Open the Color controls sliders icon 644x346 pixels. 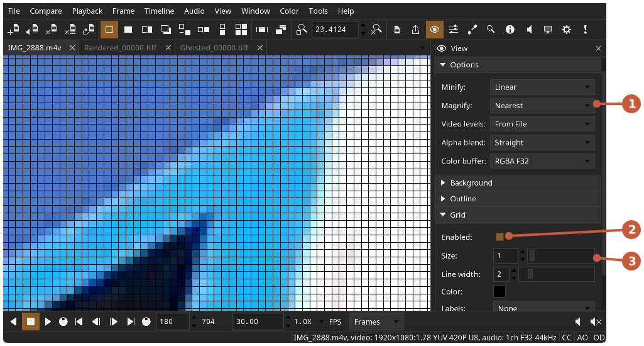(454, 30)
